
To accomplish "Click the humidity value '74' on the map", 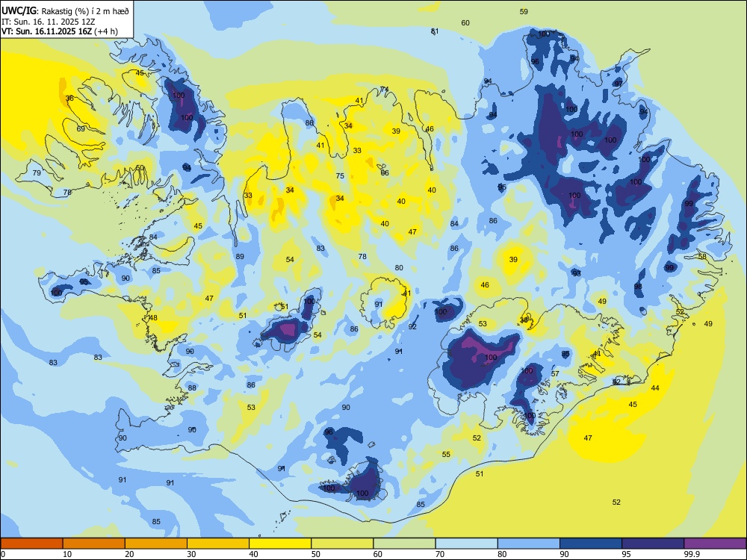I will tap(385, 89).
